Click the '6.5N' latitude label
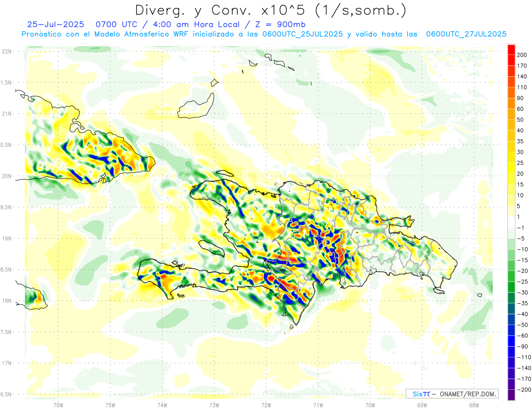The image size is (532, 411). tap(7, 394)
